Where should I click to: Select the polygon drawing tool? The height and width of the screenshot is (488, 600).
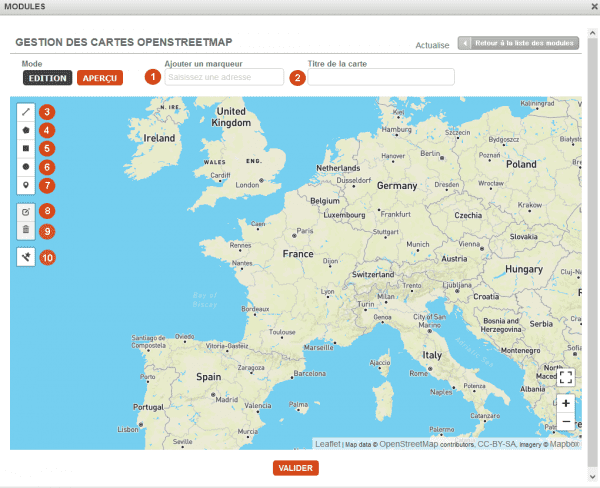tap(26, 130)
